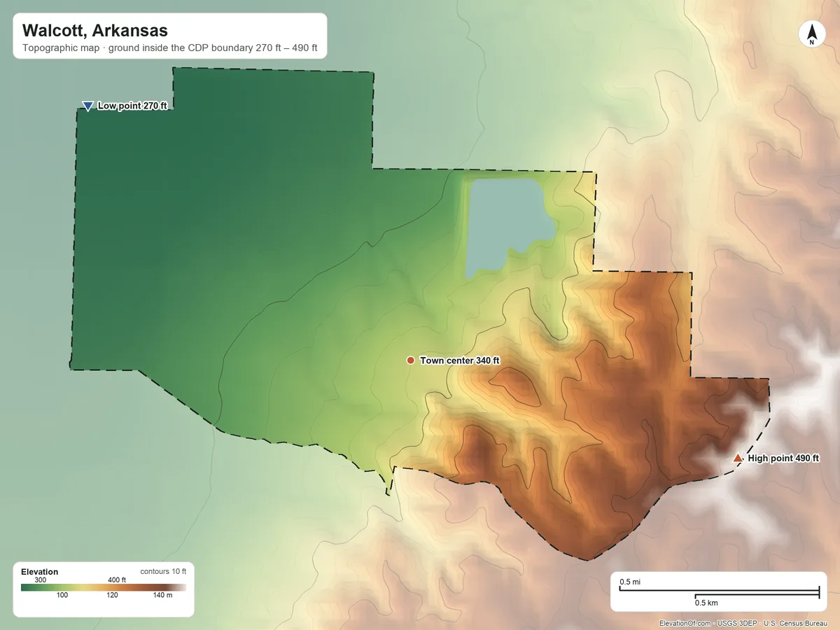Click the '100' meter legend label
Screen dimensions: 840x630
(62, 595)
